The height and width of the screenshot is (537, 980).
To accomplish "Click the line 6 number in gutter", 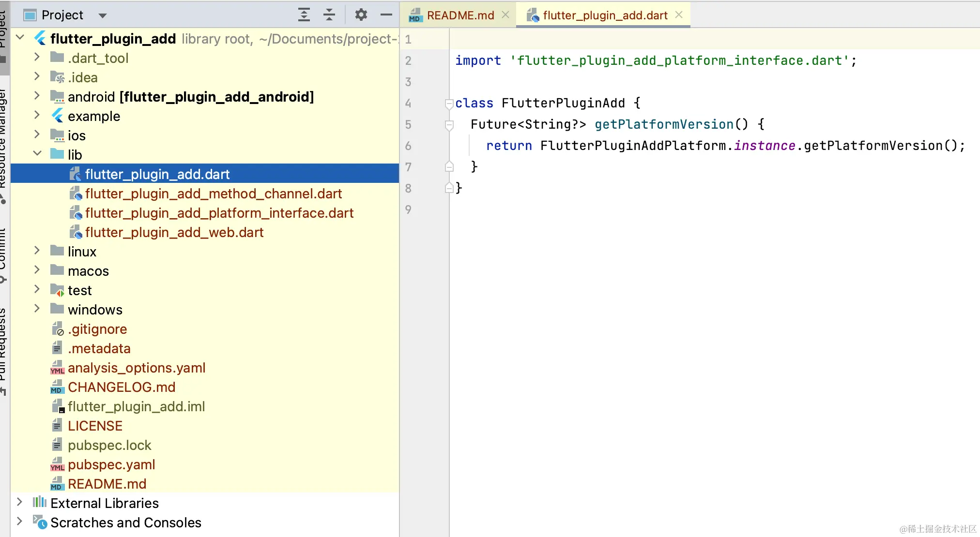I will (x=408, y=146).
